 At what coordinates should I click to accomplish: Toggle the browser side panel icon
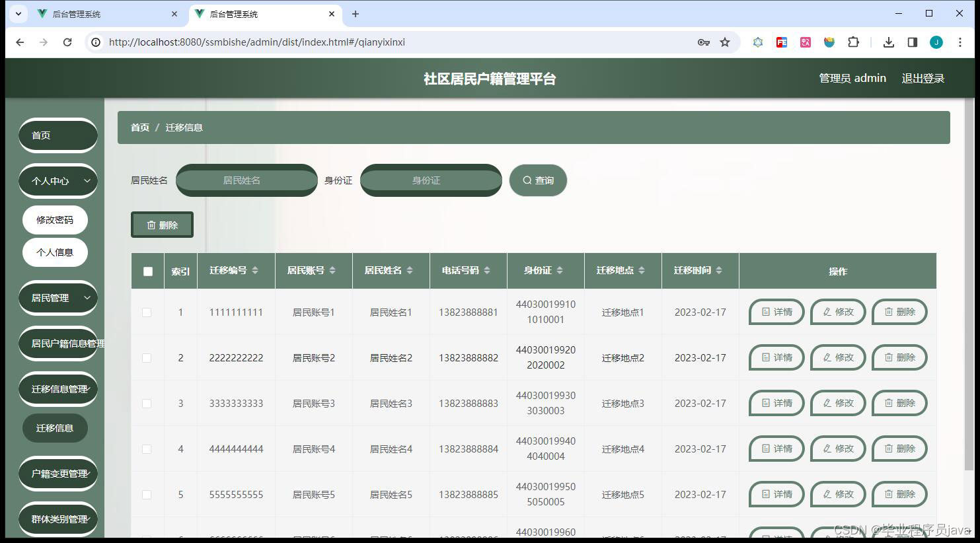coord(913,42)
